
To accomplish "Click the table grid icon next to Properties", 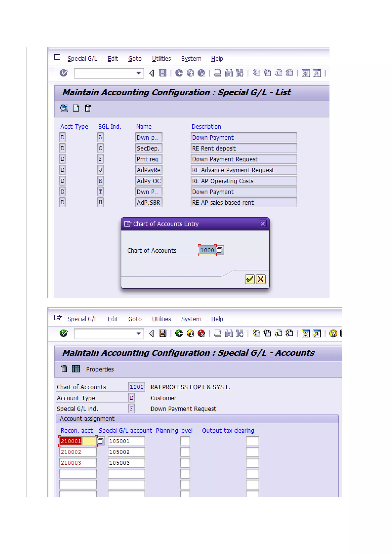I will click(76, 369).
